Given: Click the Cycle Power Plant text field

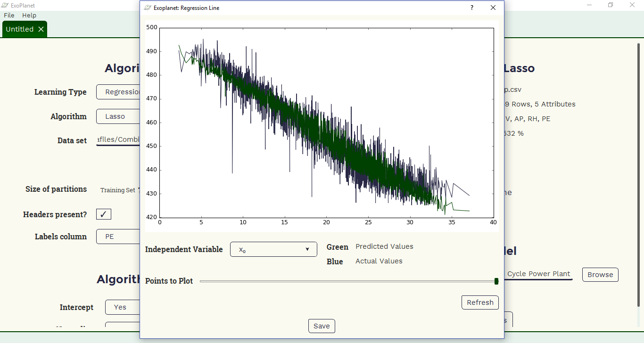Looking at the screenshot, I should click(x=538, y=274).
